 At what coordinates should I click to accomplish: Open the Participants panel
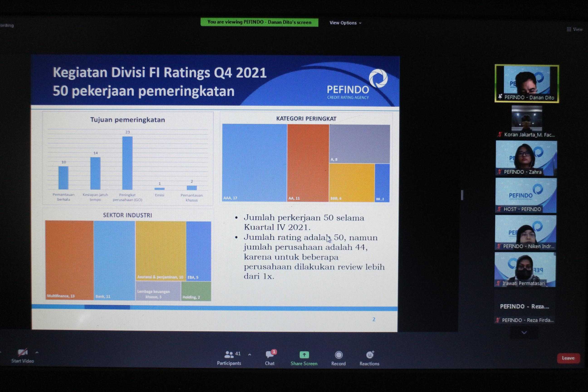pos(229,358)
